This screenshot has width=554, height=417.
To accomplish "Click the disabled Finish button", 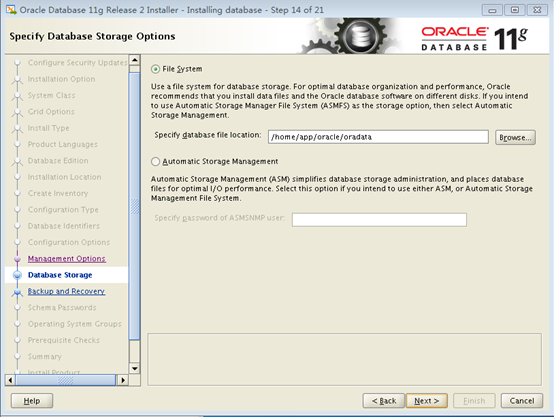I will [x=474, y=401].
